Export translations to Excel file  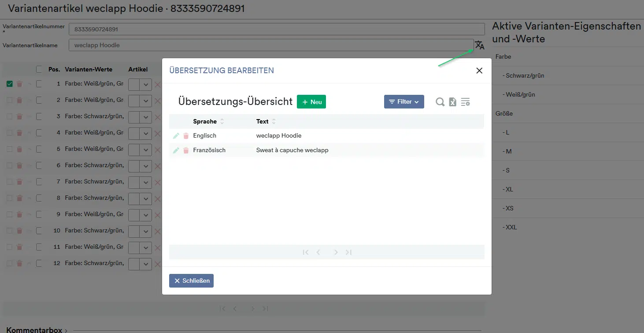click(452, 102)
